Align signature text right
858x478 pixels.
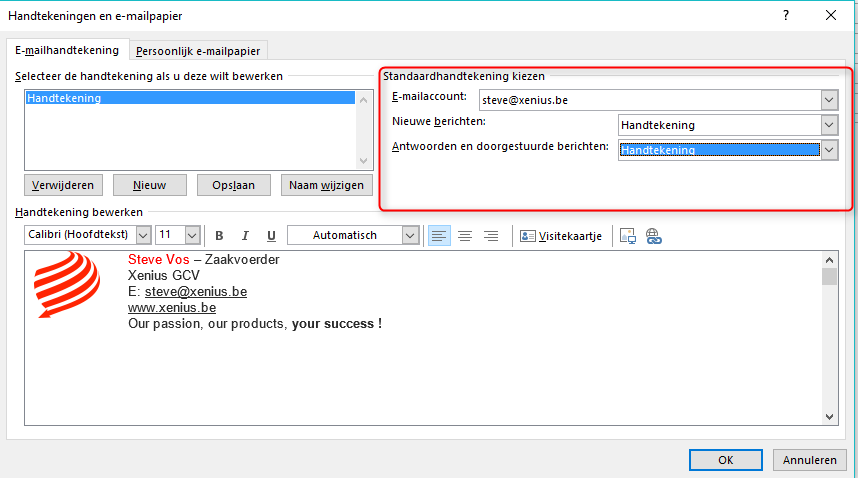[491, 236]
